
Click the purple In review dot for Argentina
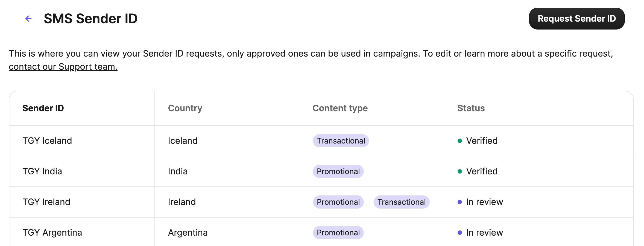point(460,233)
